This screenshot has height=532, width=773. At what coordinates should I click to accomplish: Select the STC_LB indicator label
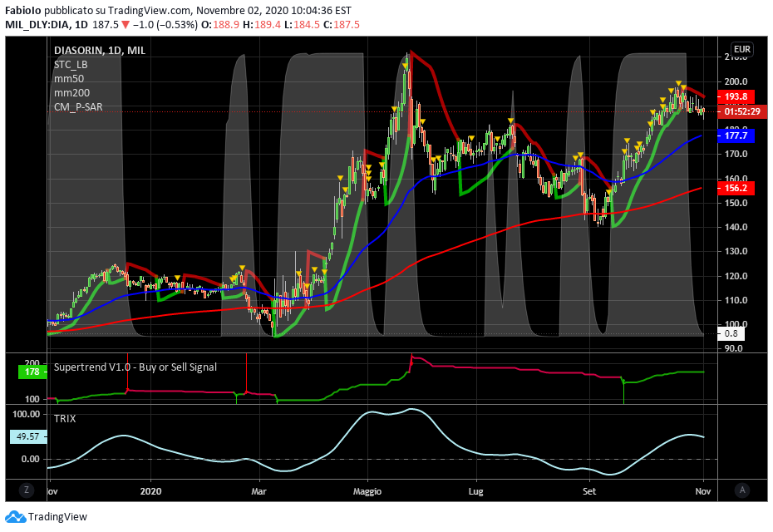point(71,65)
